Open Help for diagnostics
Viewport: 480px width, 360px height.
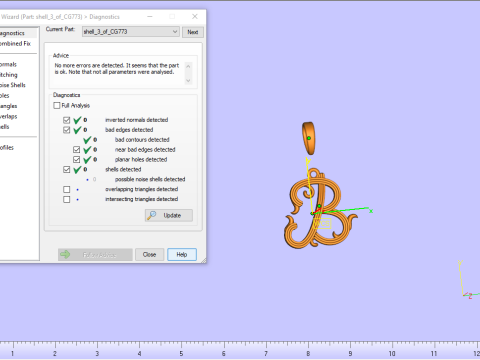[x=182, y=255]
